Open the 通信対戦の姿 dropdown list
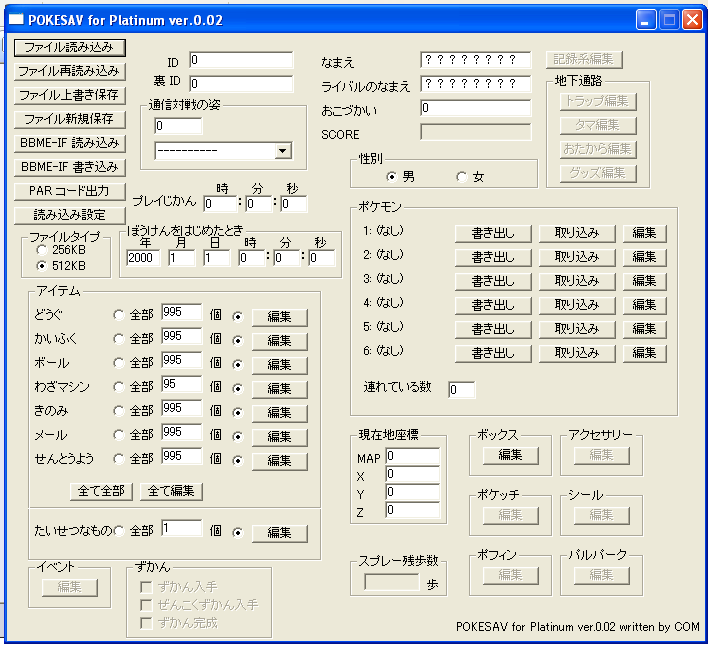 pos(283,151)
